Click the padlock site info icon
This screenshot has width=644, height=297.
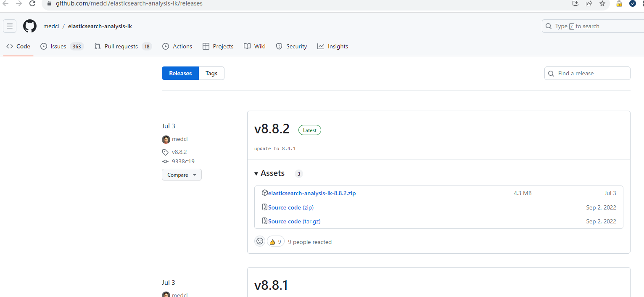tap(49, 3)
